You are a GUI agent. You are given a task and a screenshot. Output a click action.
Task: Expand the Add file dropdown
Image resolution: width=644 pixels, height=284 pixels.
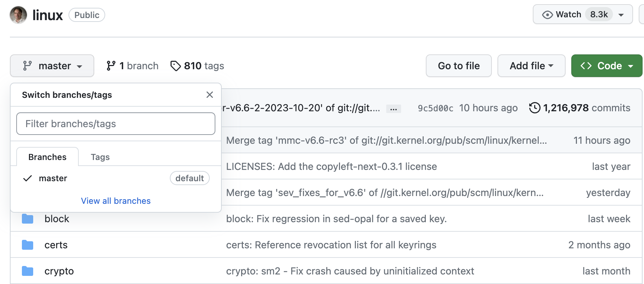tap(531, 66)
